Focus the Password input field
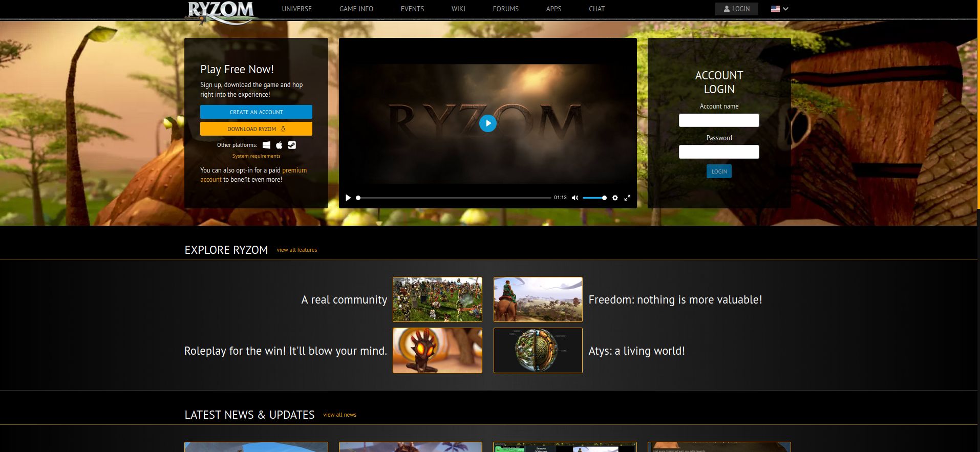980x452 pixels. click(x=719, y=152)
